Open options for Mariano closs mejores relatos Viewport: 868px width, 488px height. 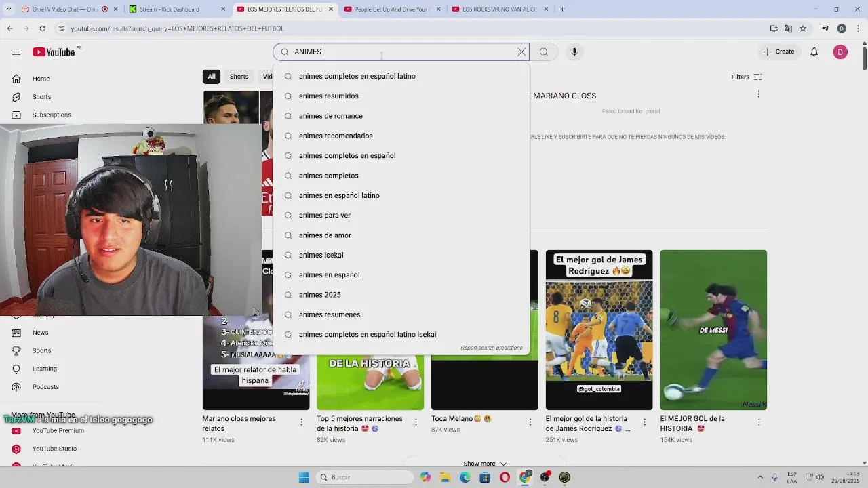pyautogui.click(x=302, y=422)
